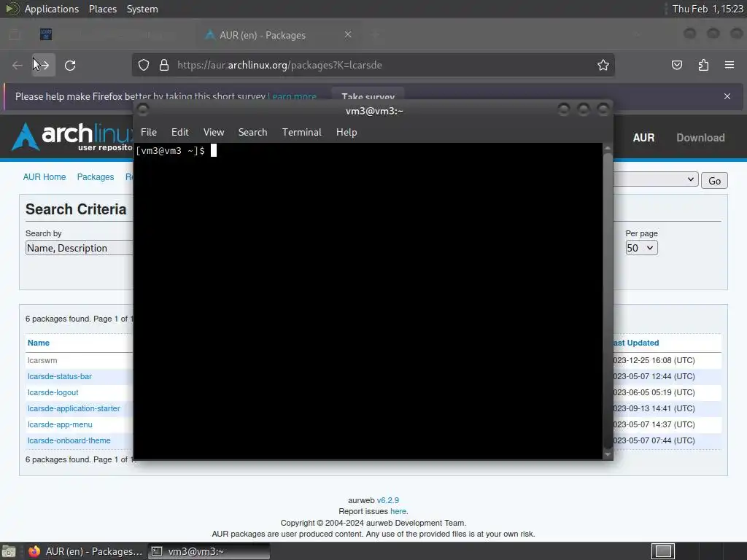This screenshot has height=560, width=747.
Task: Switch to the vm3@vm3:~ taskbar entry
Action: point(209,551)
